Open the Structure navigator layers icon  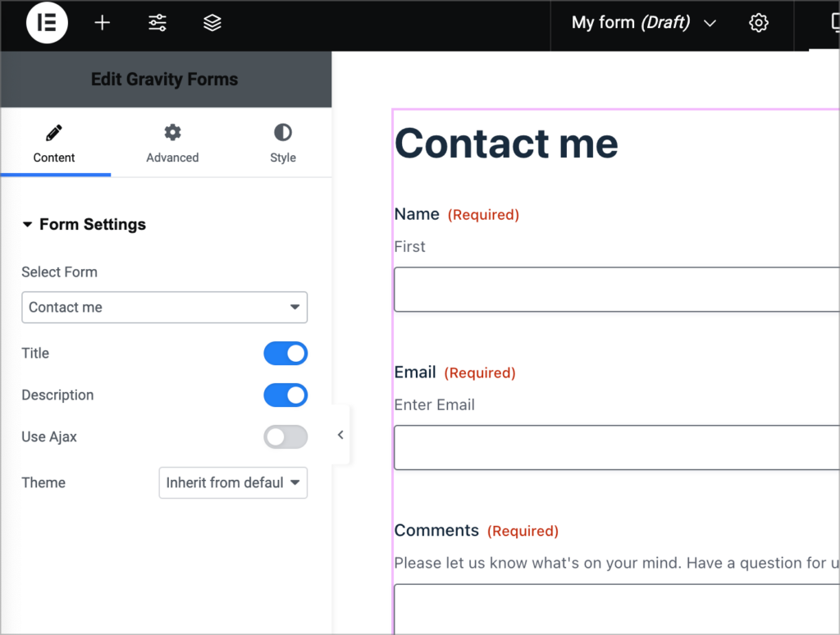coord(212,23)
